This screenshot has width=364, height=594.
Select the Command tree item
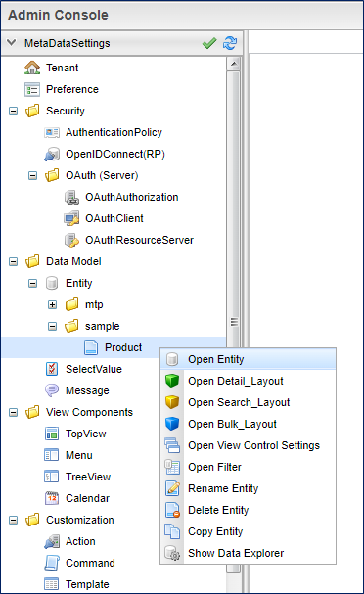click(90, 564)
